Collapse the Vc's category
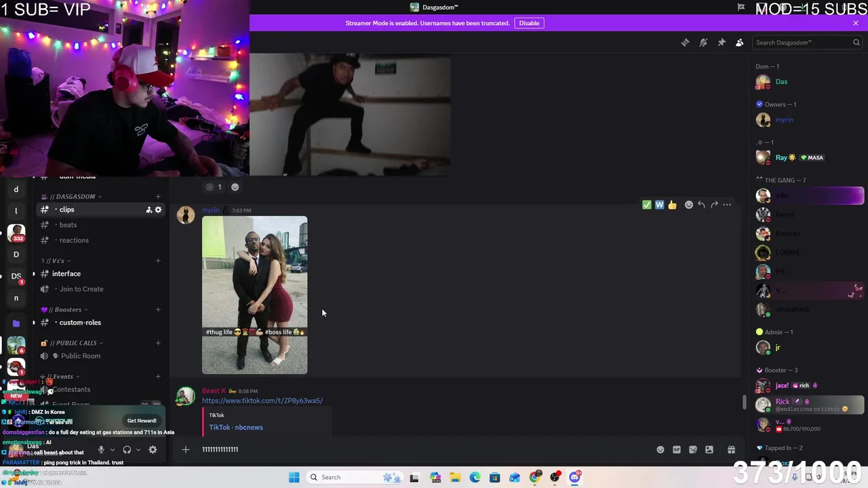 pos(56,261)
